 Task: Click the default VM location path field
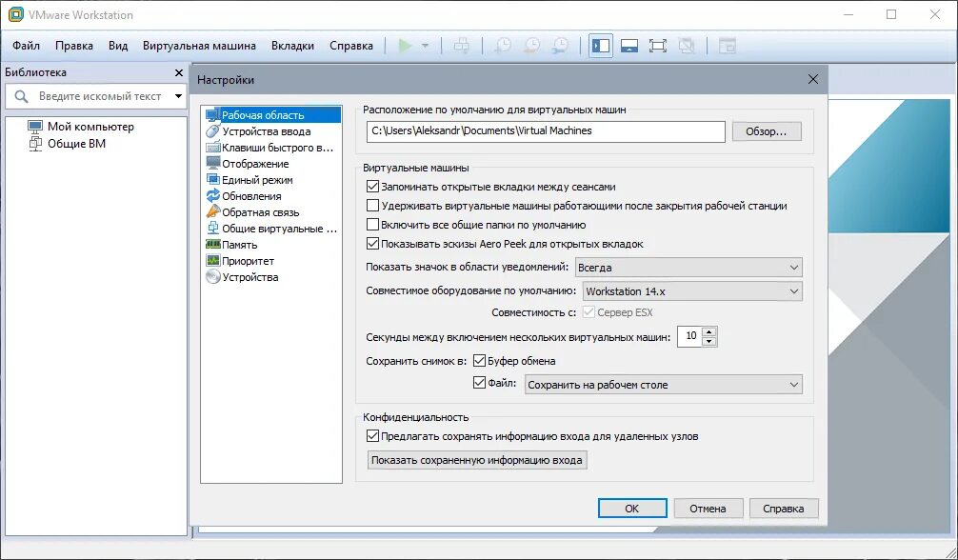(546, 131)
